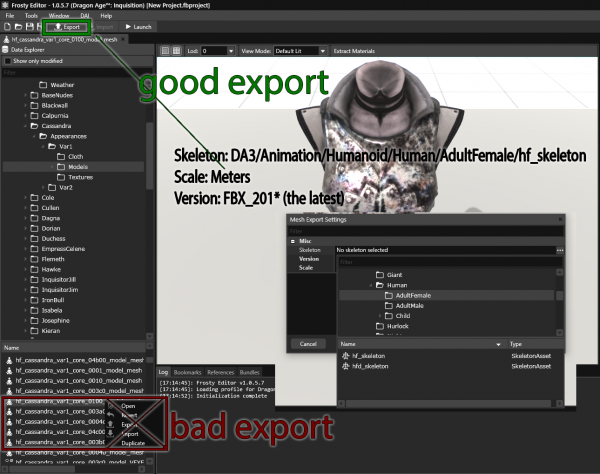Select the Flemeth folder icon
The width and height of the screenshot is (600, 474).
tap(34, 259)
